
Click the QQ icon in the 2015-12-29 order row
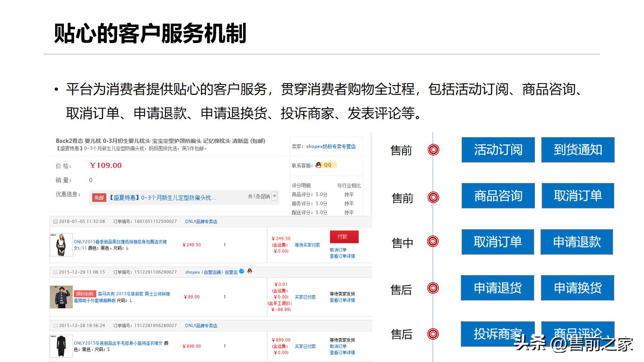250,271
